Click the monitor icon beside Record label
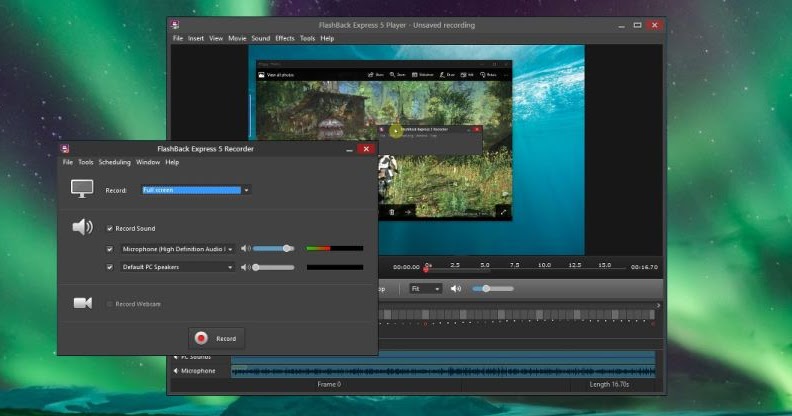 (x=82, y=189)
